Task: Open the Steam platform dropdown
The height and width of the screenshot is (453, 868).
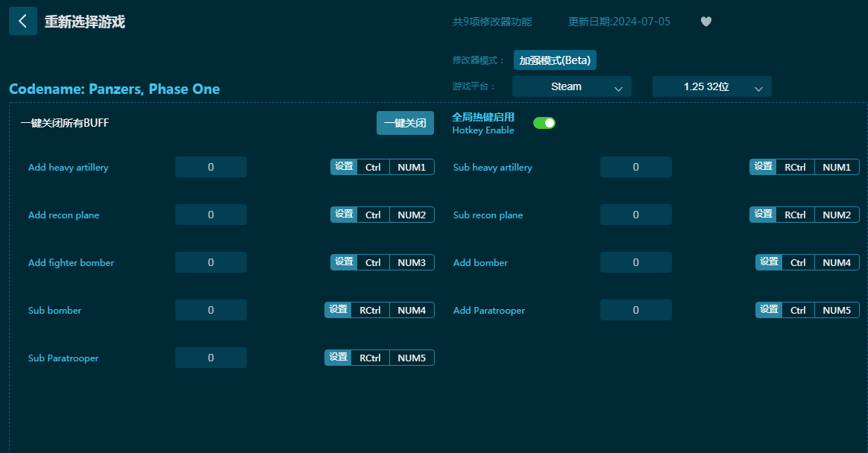Action: [572, 87]
